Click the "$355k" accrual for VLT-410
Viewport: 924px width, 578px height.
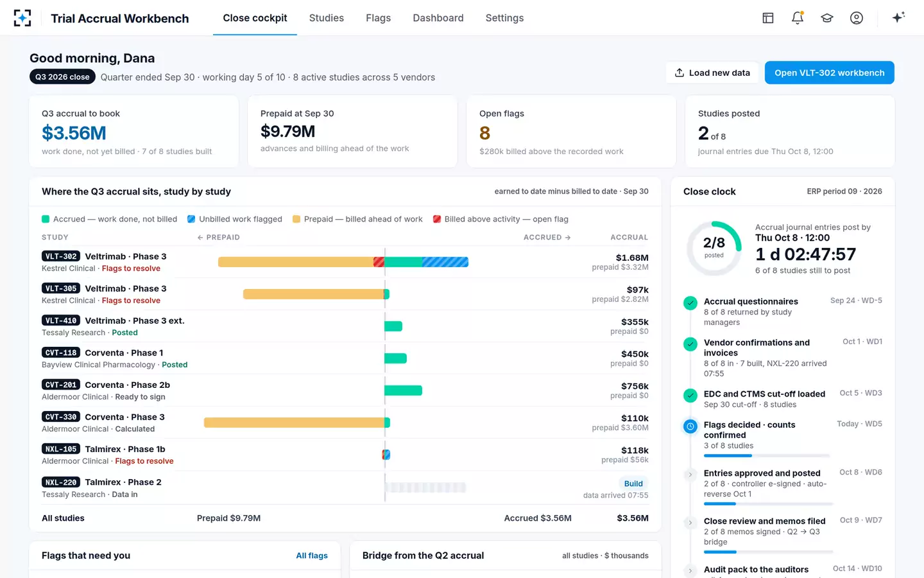coord(635,322)
